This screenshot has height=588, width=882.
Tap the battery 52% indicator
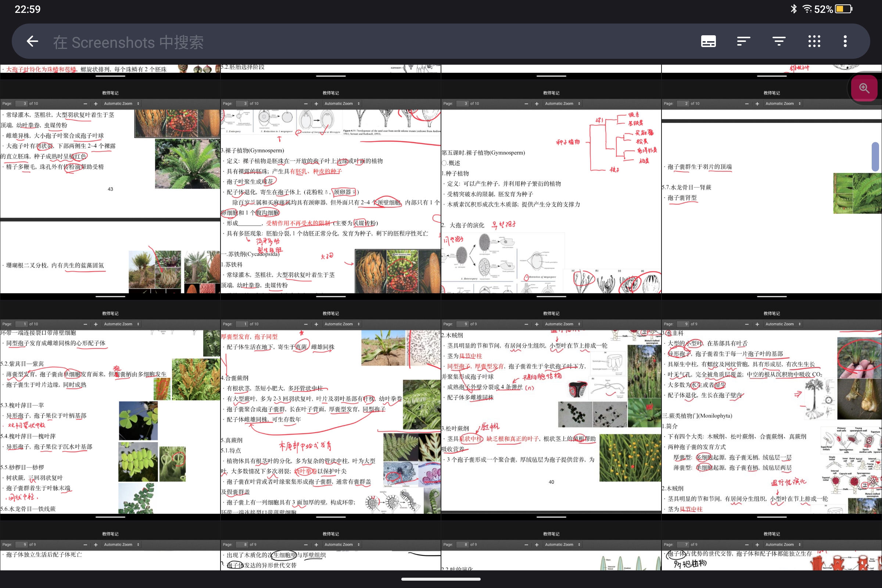[x=833, y=9]
